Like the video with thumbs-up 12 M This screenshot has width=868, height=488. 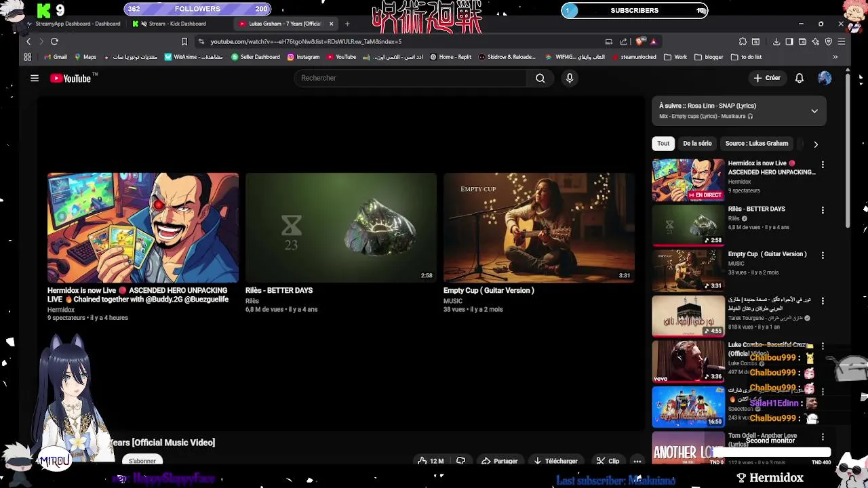pos(431,461)
